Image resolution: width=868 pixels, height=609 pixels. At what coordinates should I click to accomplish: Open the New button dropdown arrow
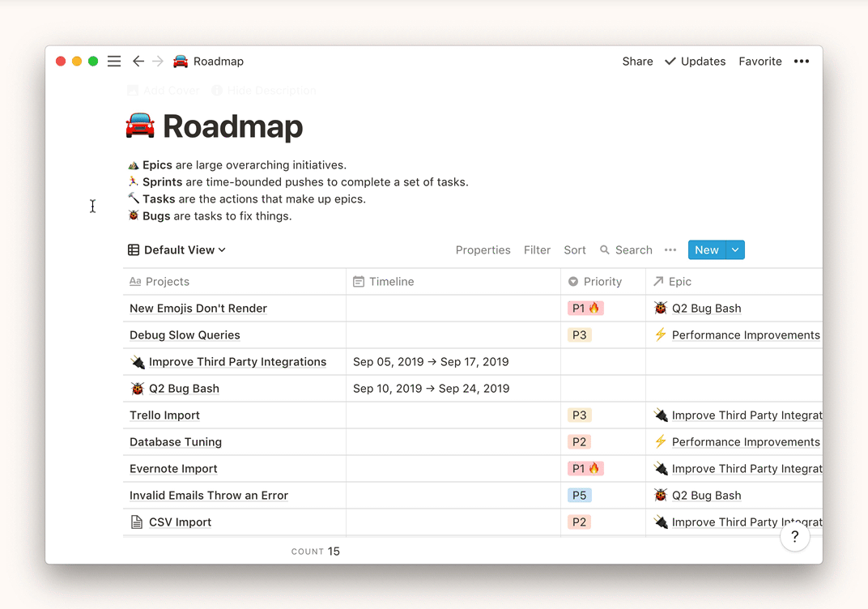tap(735, 250)
